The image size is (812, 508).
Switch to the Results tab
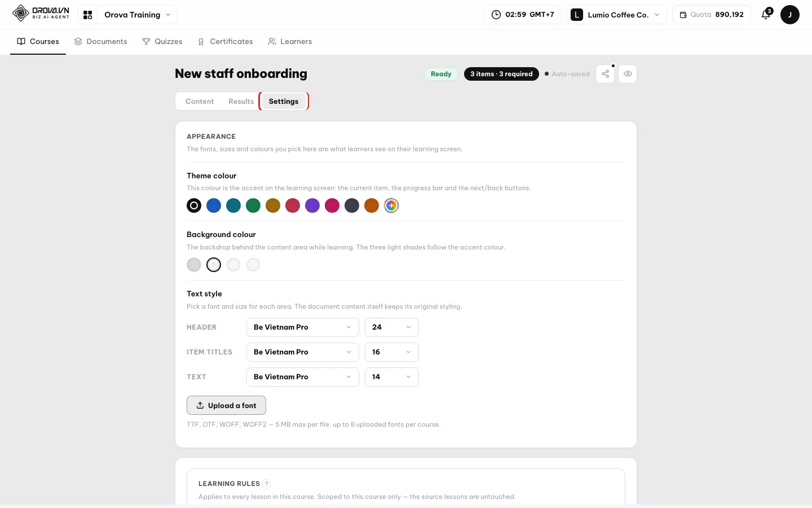click(241, 102)
